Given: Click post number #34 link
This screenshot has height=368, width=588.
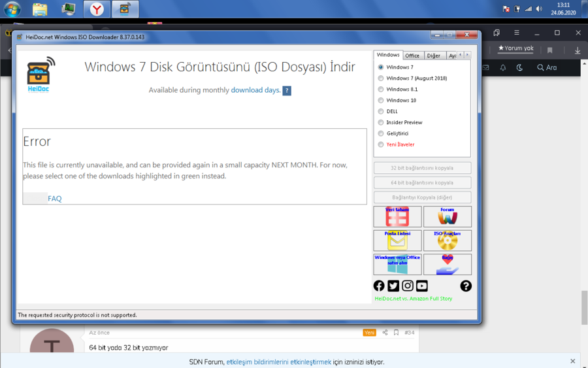Looking at the screenshot, I should pyautogui.click(x=410, y=332).
